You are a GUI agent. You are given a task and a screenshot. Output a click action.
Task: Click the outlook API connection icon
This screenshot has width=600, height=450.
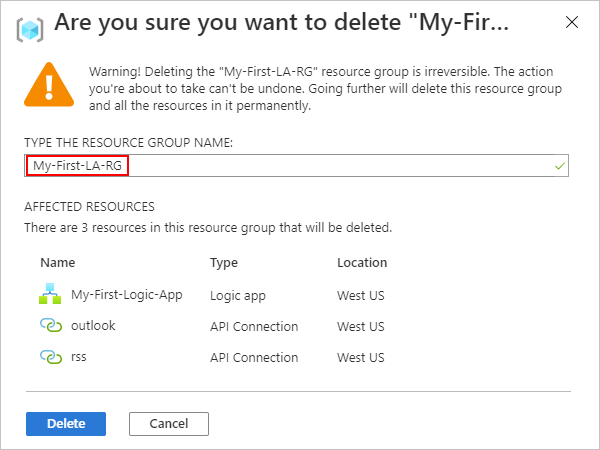coord(50,326)
